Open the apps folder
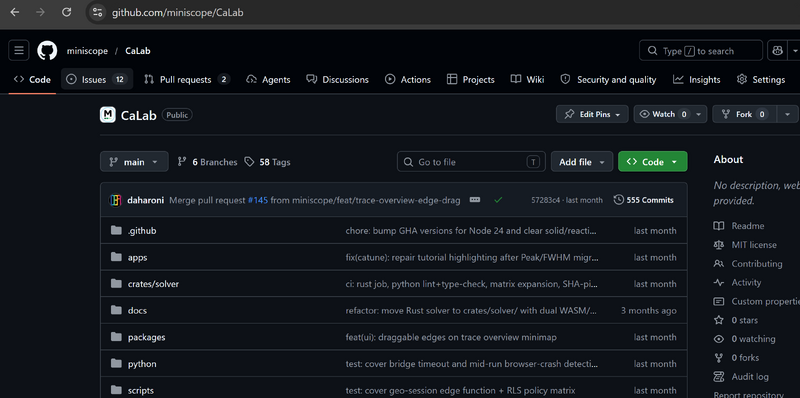800x398 pixels. (137, 257)
